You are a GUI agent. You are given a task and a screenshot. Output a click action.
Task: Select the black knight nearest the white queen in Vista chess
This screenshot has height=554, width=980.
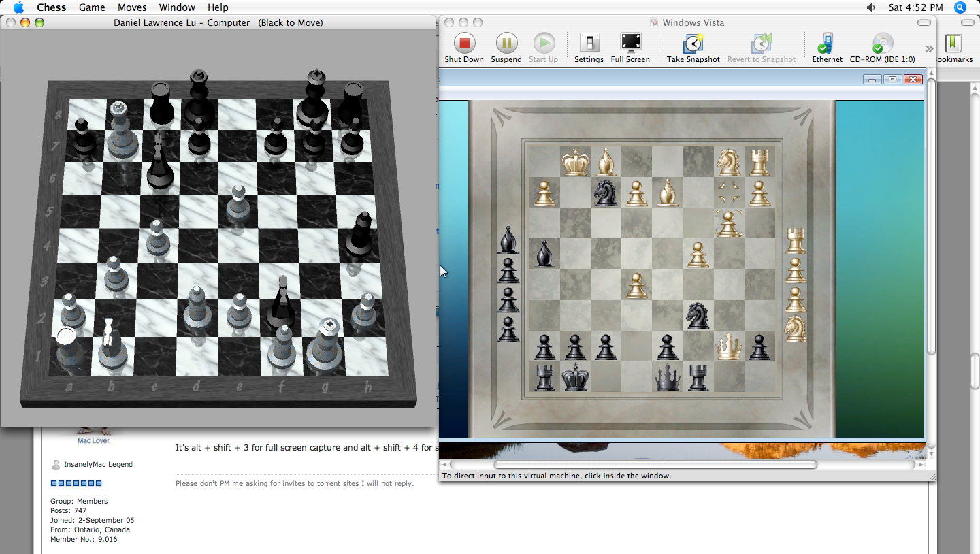pyautogui.click(x=698, y=315)
